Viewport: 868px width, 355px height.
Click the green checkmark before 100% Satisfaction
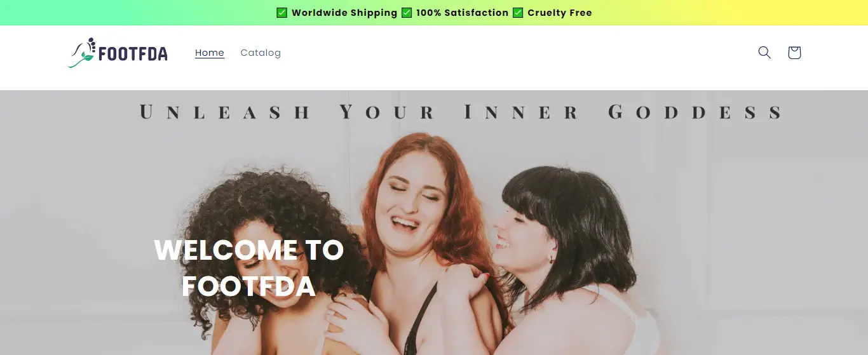click(407, 13)
